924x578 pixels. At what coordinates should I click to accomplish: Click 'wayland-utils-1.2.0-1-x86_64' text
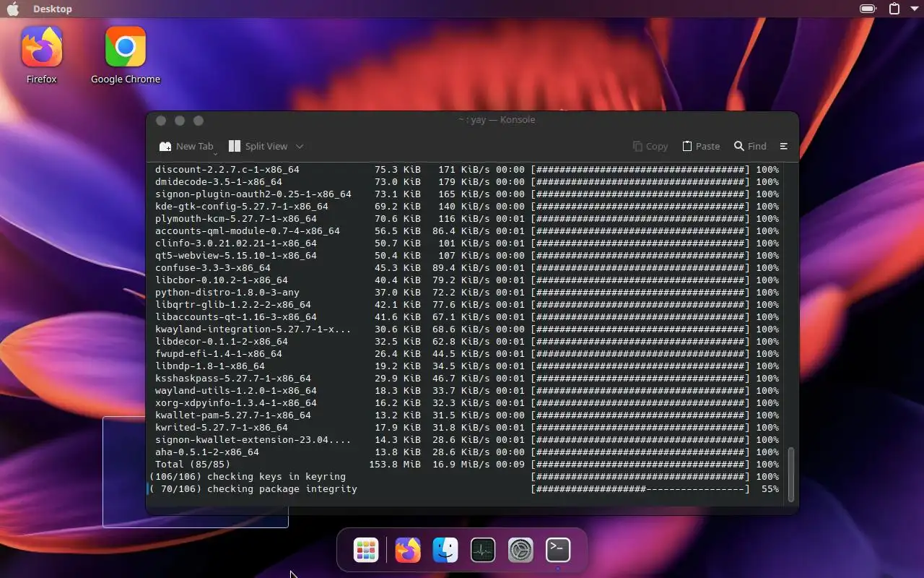point(236,391)
